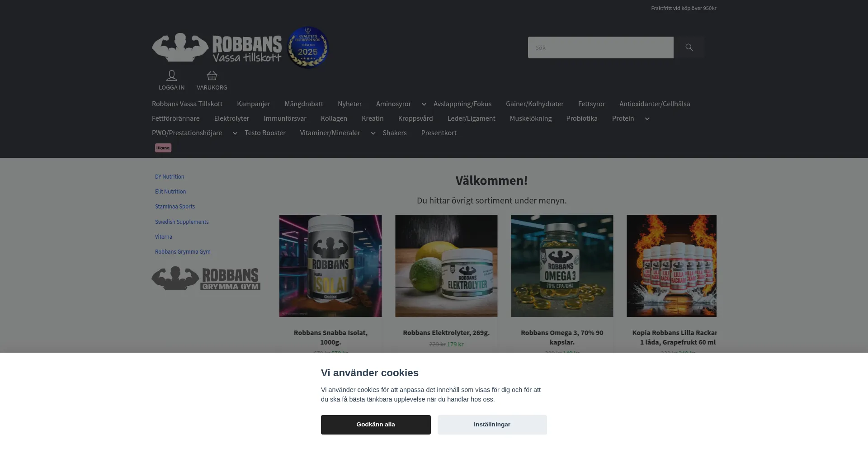This screenshot has width=868, height=449.
Task: Expand the PWO/Prestationshöjare submenu chevron
Action: click(x=235, y=133)
